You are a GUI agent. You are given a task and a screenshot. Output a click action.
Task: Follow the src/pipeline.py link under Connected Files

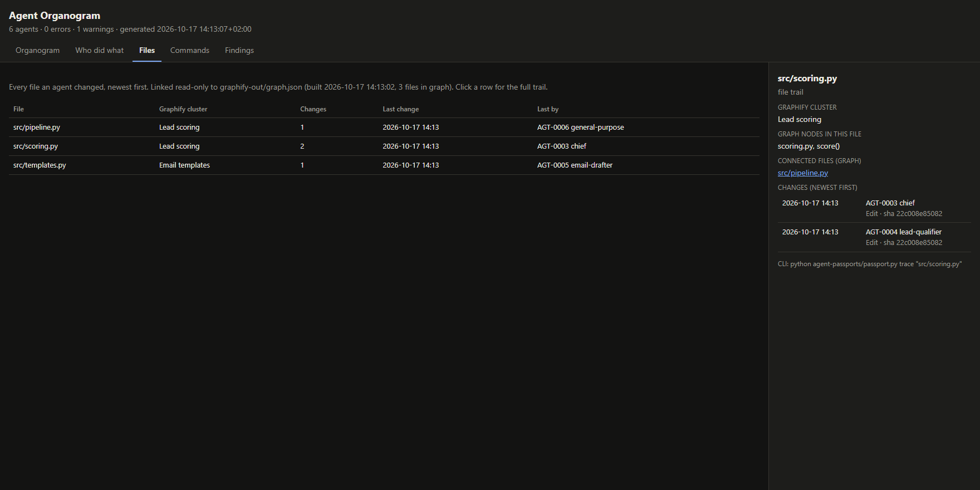(x=803, y=173)
